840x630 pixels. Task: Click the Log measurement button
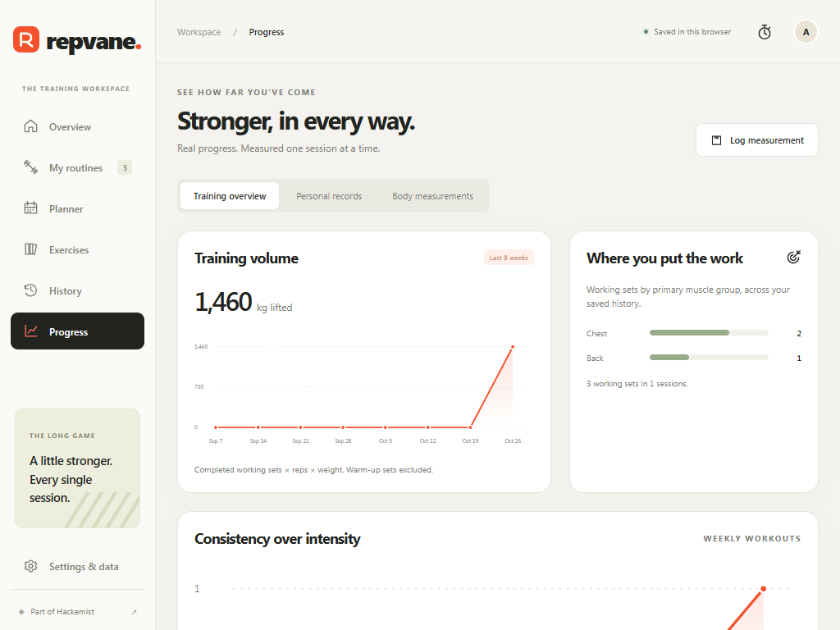pyautogui.click(x=757, y=140)
